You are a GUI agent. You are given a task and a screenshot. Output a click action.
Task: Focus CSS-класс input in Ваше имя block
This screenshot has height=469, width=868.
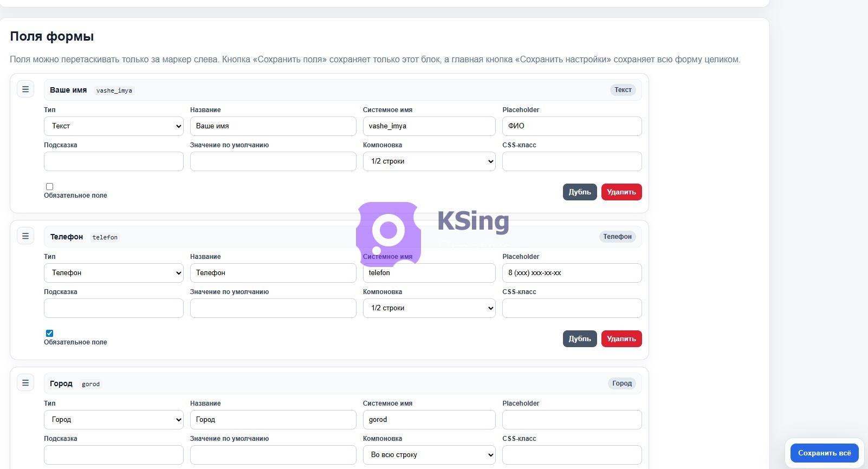click(x=572, y=161)
